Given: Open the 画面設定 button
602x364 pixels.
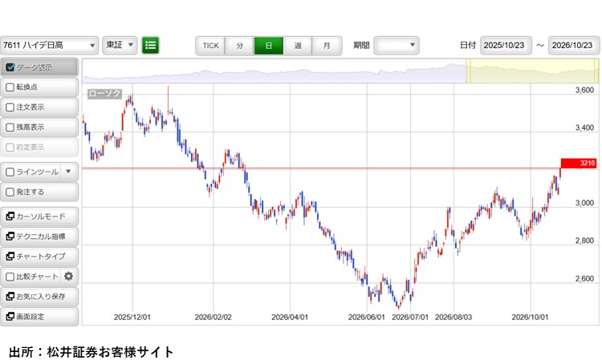Looking at the screenshot, I should click(x=39, y=317).
